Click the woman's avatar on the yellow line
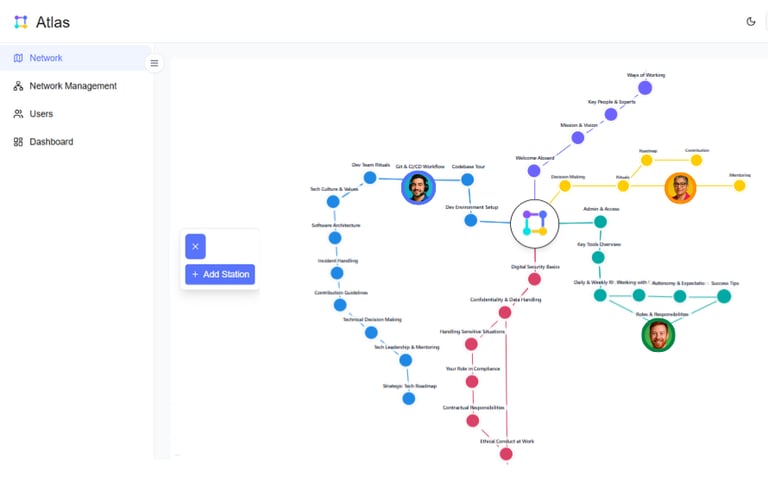 click(x=680, y=188)
